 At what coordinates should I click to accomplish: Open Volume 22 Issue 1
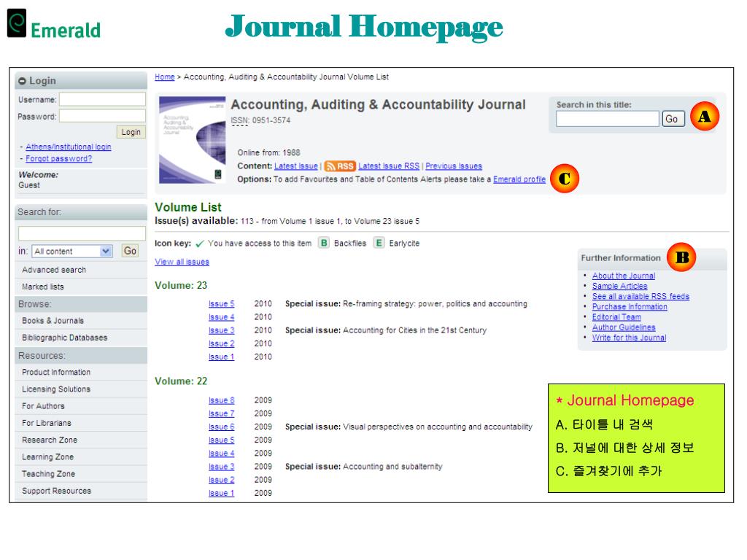point(222,494)
